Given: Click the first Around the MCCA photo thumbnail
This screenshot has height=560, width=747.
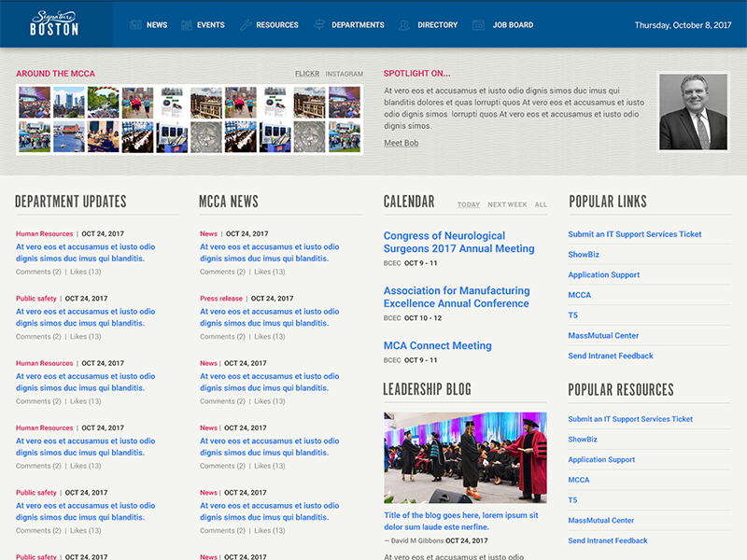Looking at the screenshot, I should click(x=35, y=101).
